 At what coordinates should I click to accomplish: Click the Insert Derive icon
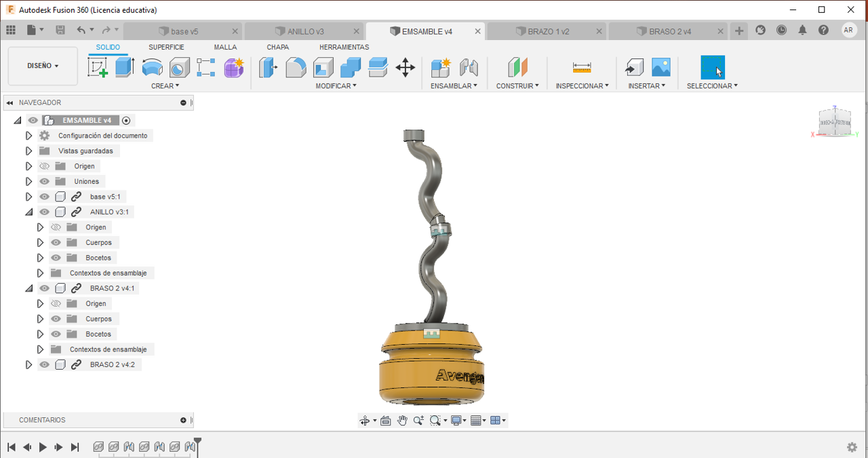tap(633, 67)
